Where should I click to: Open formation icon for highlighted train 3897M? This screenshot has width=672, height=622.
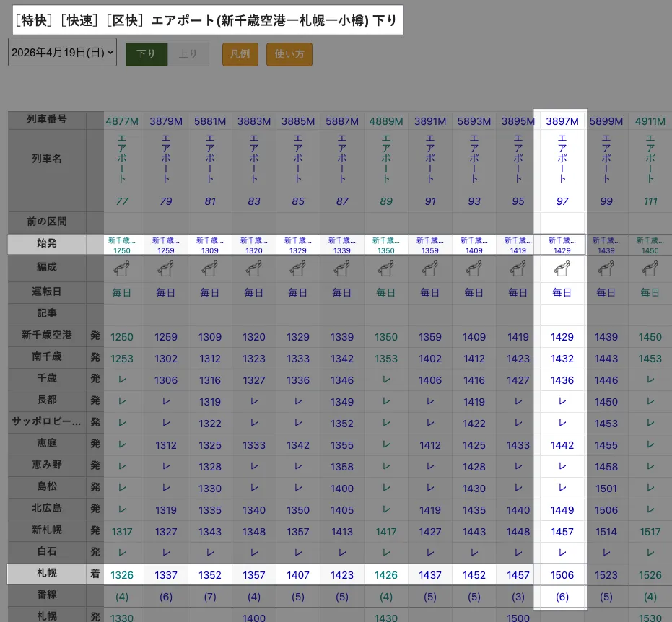point(562,270)
